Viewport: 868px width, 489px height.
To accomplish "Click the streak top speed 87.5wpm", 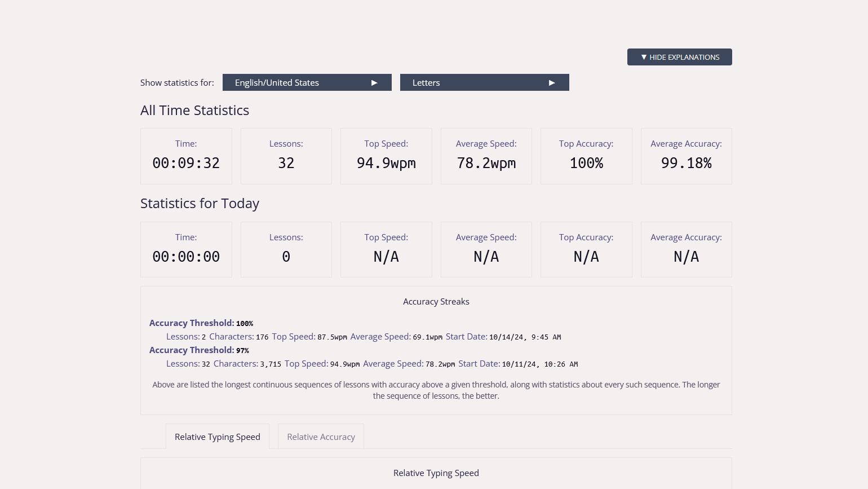I will point(332,337).
